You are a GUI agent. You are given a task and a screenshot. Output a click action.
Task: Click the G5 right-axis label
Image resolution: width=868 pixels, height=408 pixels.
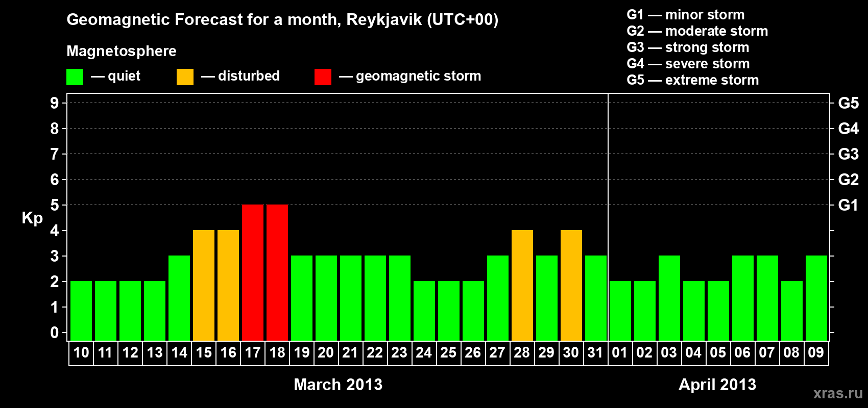[x=848, y=103]
